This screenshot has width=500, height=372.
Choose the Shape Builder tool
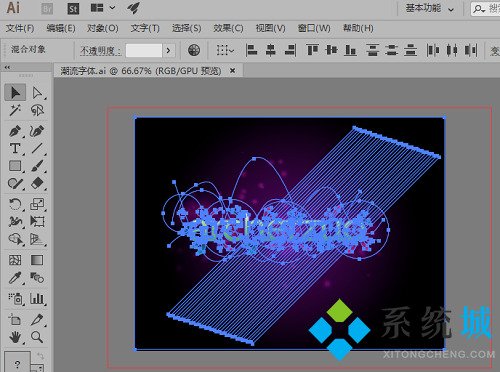pyautogui.click(x=15, y=239)
